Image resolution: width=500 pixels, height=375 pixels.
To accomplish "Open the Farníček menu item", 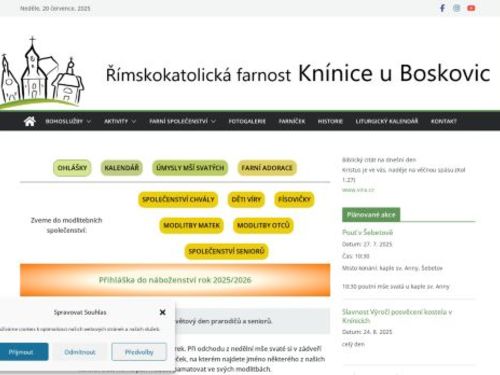I will click(292, 121).
